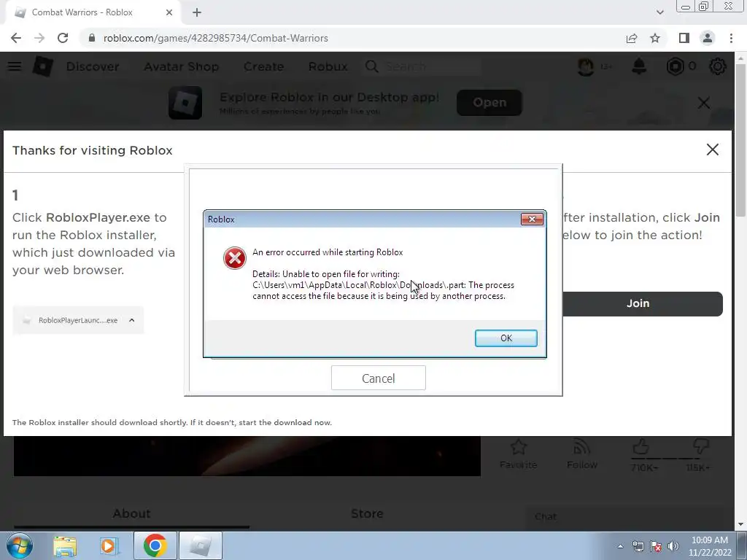Open a new browser tab
Viewport: 747px width, 560px height.
click(x=197, y=12)
